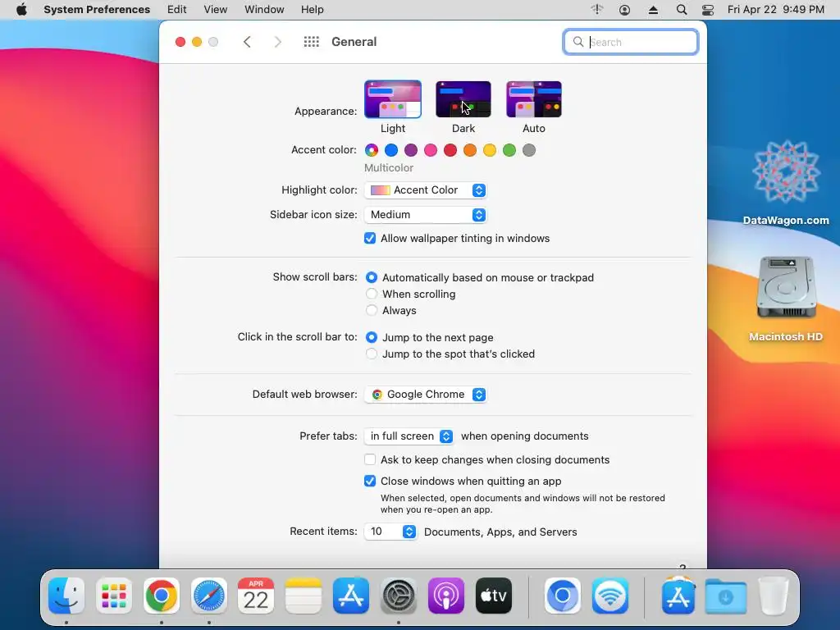Choose the Auto appearance thumbnail
The width and height of the screenshot is (840, 630).
click(x=534, y=99)
